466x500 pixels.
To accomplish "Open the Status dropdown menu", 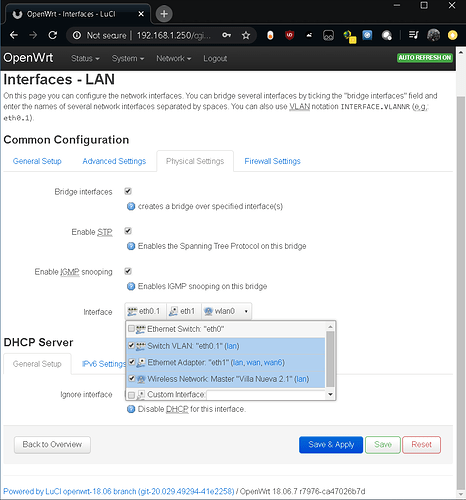I will (85, 58).
